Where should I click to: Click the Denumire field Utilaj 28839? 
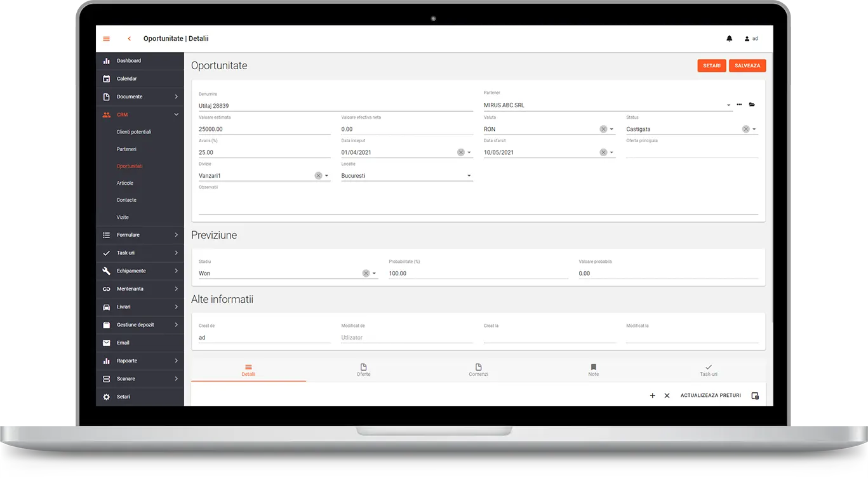pos(336,105)
